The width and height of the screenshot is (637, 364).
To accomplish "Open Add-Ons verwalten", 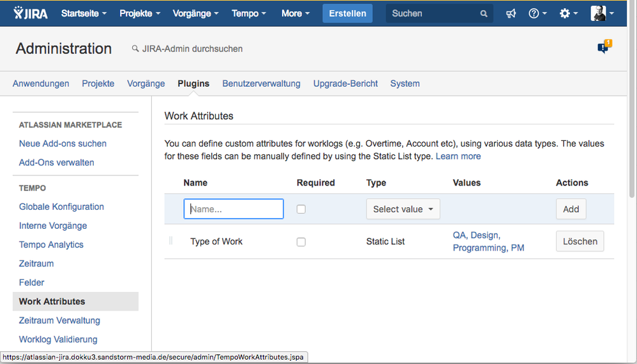I will point(56,163).
